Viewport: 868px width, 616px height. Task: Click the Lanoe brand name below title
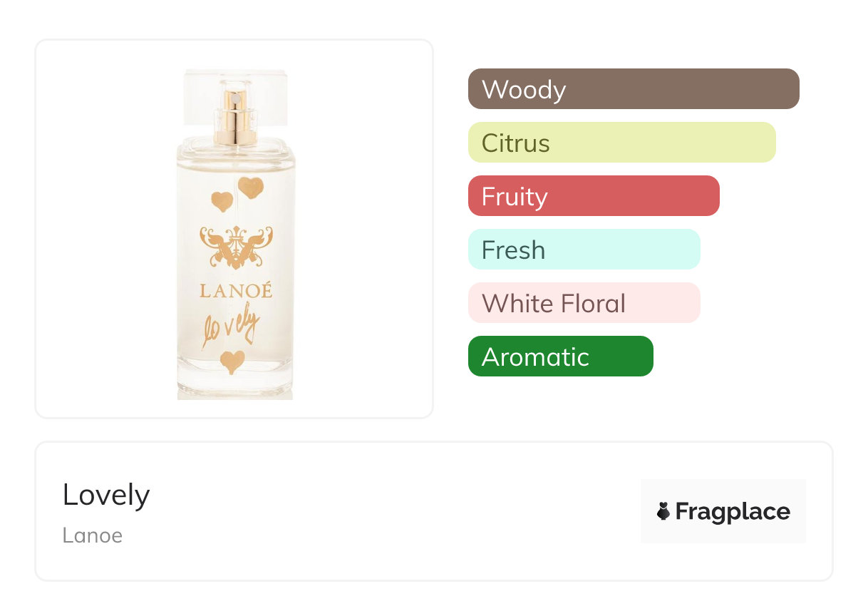click(x=92, y=535)
